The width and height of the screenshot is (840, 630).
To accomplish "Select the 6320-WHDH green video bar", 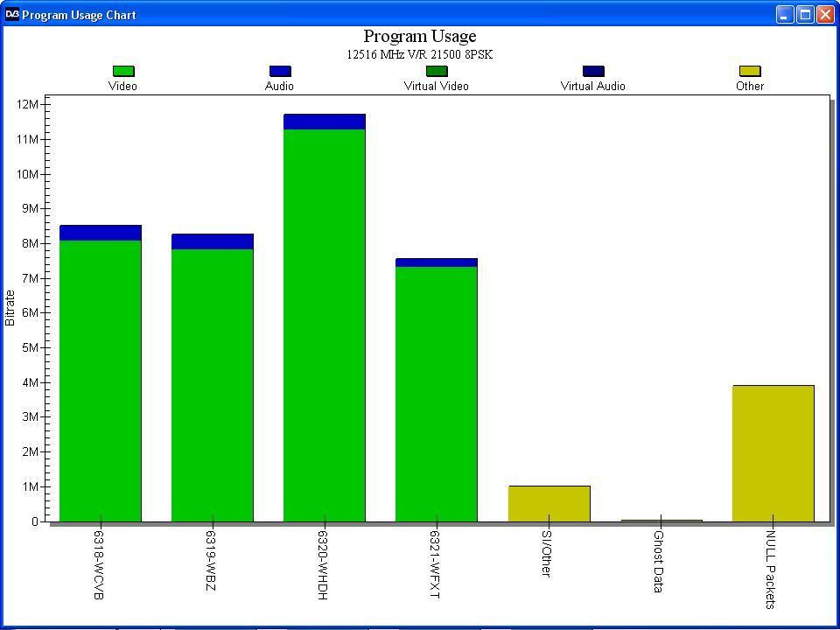I will coord(324,325).
